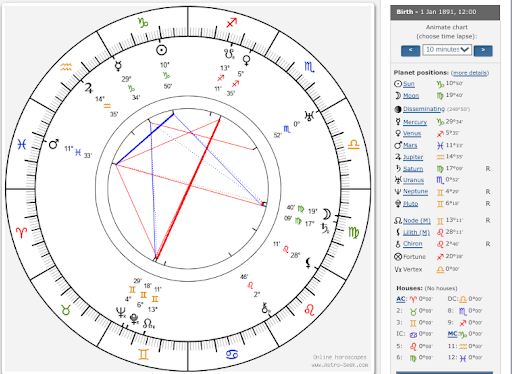Click the Aquarius sign on outer ring
Screen dimensions: 512x374
click(66, 67)
